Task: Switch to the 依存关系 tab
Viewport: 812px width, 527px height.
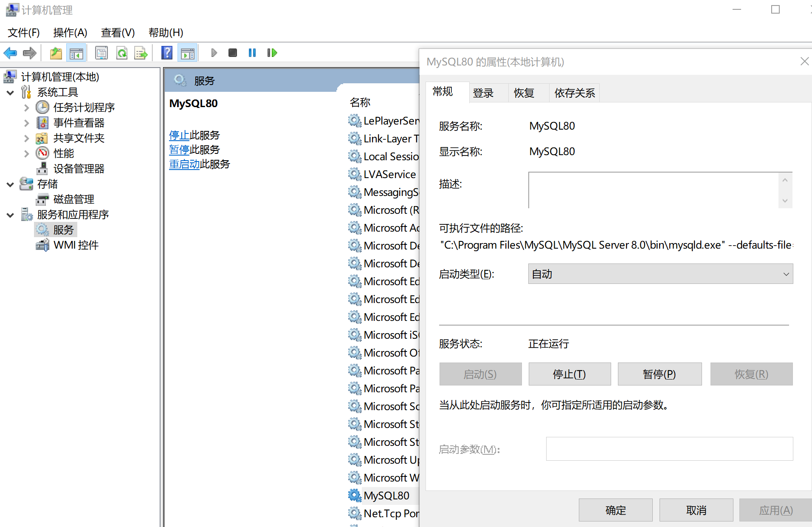Action: point(574,93)
